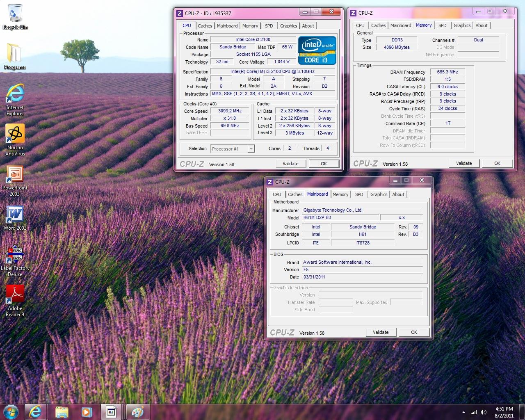Select CPU tab in the Mainboard window
The image size is (525, 420).
point(277,194)
